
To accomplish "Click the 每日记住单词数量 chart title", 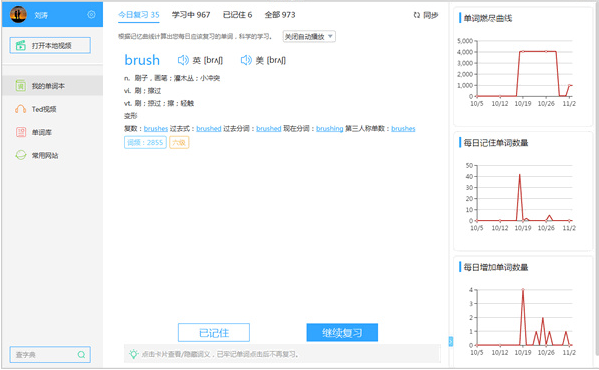I will point(495,143).
